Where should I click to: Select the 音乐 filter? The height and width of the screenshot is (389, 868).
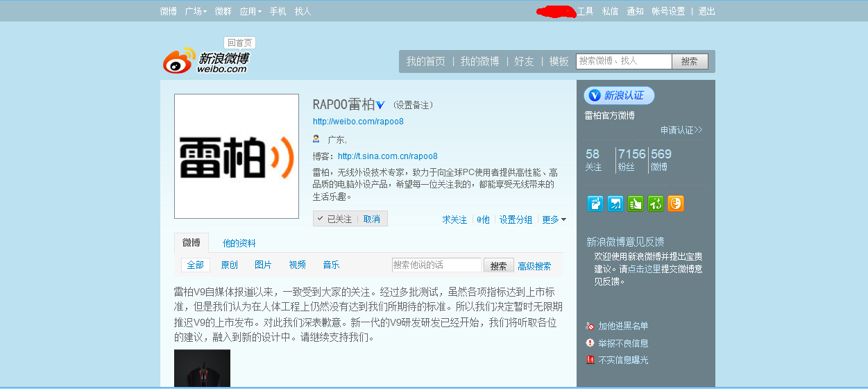(x=332, y=265)
